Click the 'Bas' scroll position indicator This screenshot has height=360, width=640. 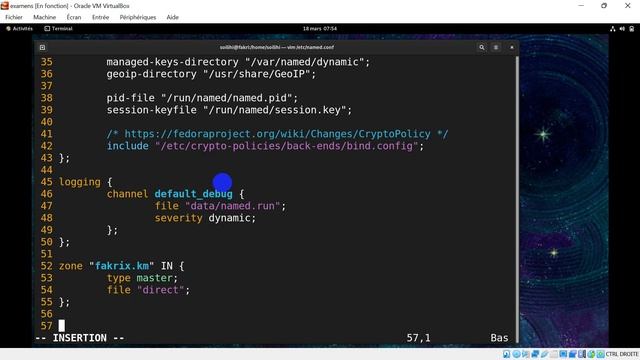tap(499, 338)
